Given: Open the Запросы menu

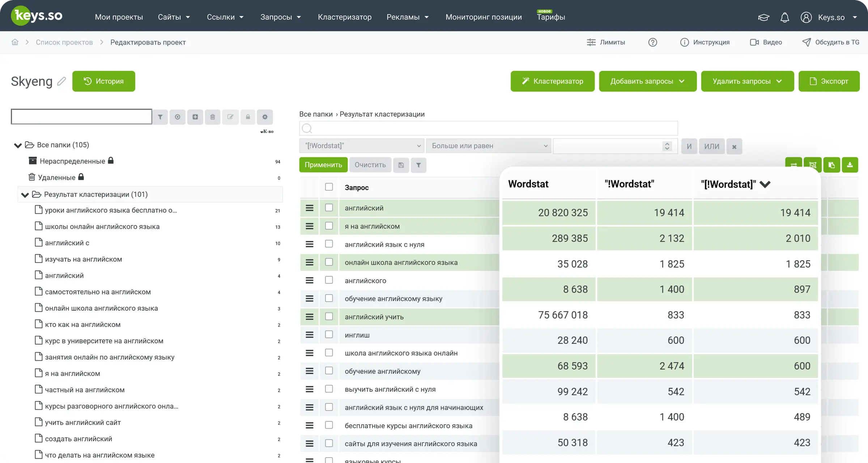Looking at the screenshot, I should [x=281, y=17].
